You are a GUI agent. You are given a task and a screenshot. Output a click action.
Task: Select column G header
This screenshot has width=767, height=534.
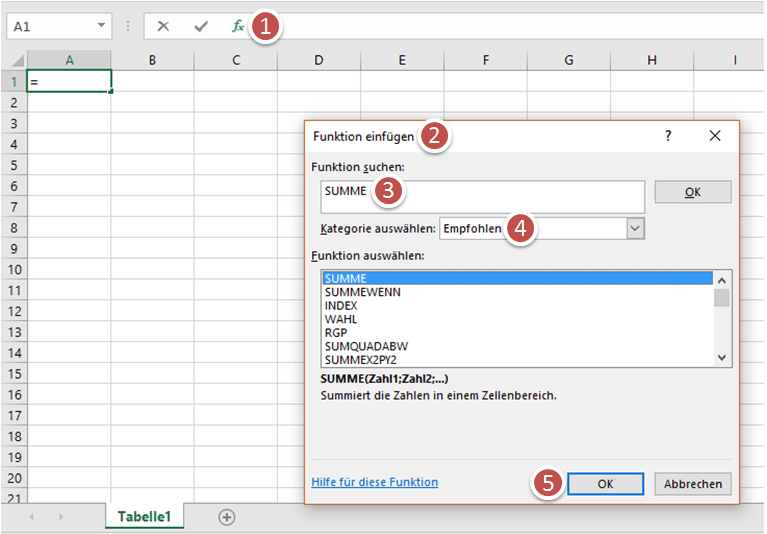pyautogui.click(x=569, y=60)
